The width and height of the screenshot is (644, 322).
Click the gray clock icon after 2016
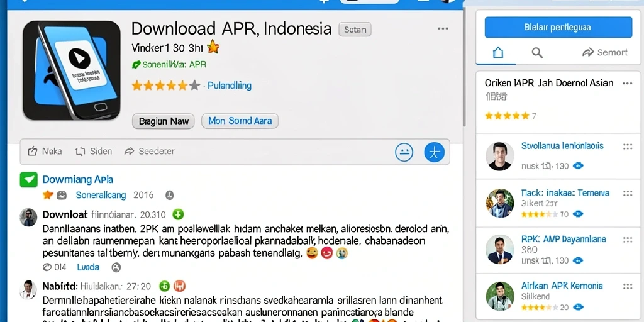tap(170, 195)
